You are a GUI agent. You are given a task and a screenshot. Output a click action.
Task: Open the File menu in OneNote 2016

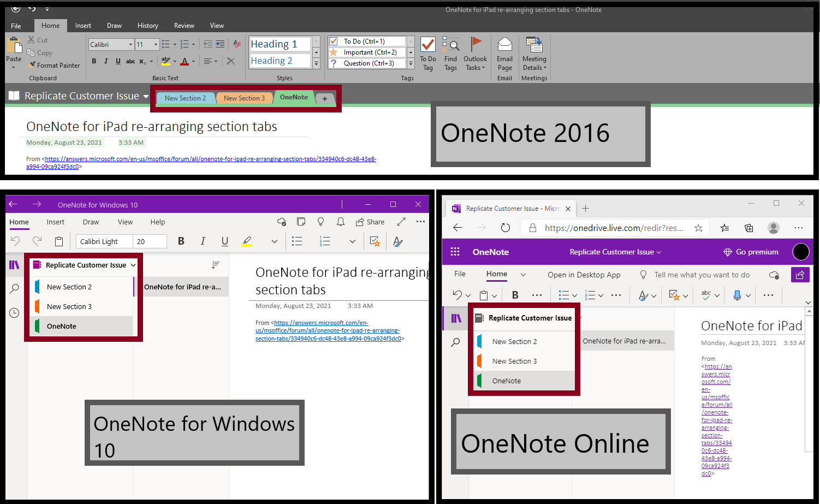click(16, 26)
